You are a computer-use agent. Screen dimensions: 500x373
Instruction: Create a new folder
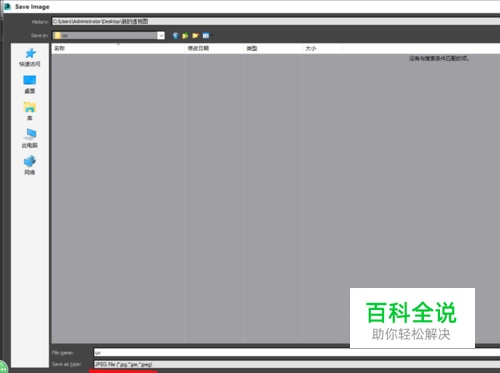[x=195, y=35]
